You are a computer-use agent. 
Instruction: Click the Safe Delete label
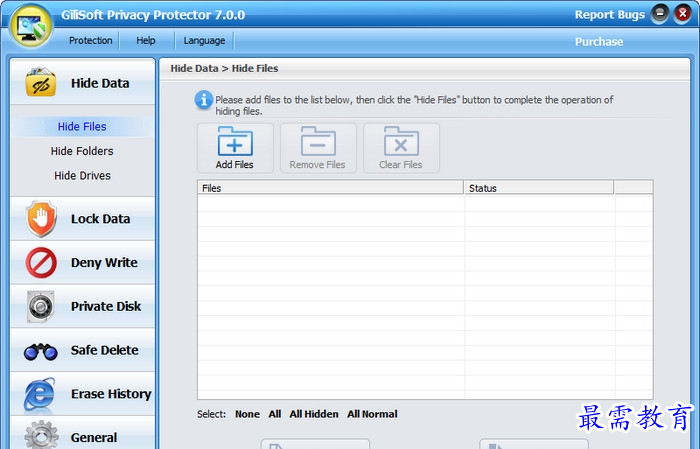tap(104, 350)
